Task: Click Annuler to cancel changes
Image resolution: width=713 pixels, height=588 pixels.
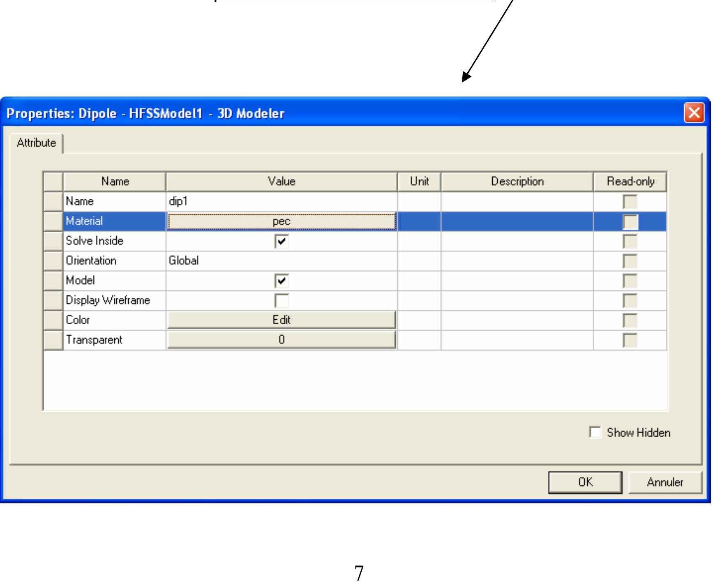Action: coord(665,482)
